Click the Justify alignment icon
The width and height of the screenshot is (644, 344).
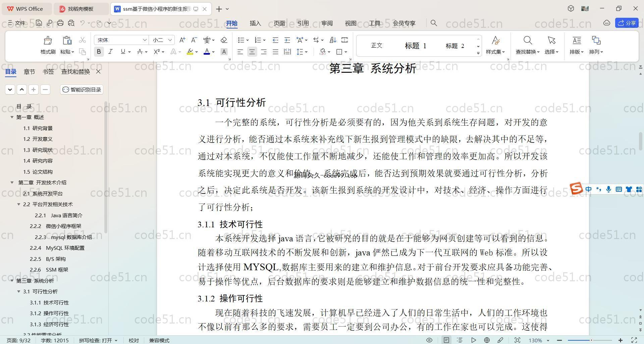pos(275,52)
